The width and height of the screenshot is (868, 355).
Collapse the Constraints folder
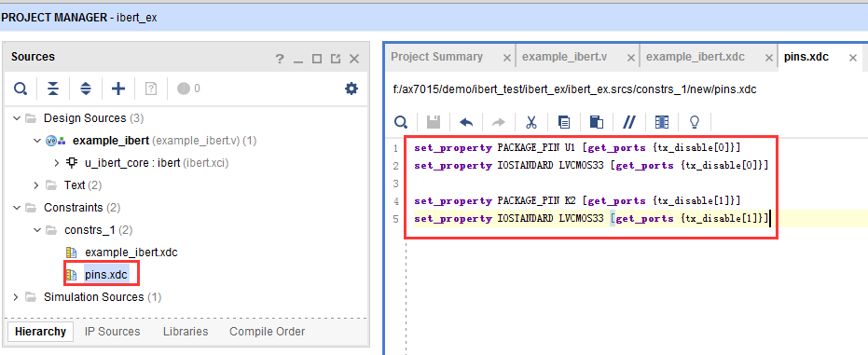click(x=17, y=208)
